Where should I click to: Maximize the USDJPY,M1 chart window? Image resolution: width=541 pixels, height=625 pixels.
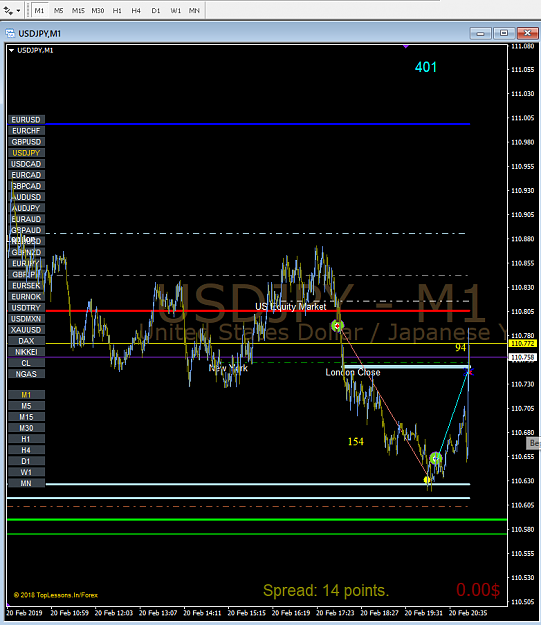[504, 33]
